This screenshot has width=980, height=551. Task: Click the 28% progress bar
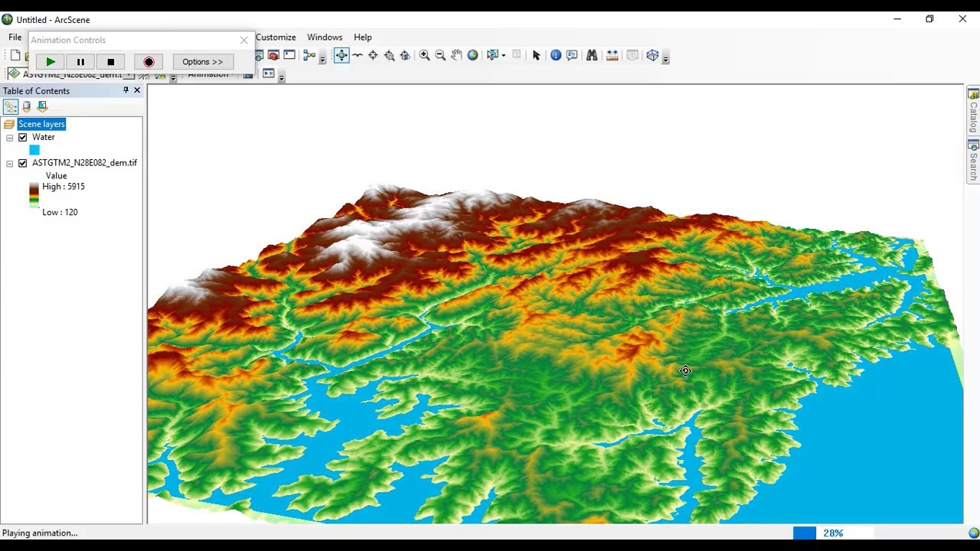[833, 533]
